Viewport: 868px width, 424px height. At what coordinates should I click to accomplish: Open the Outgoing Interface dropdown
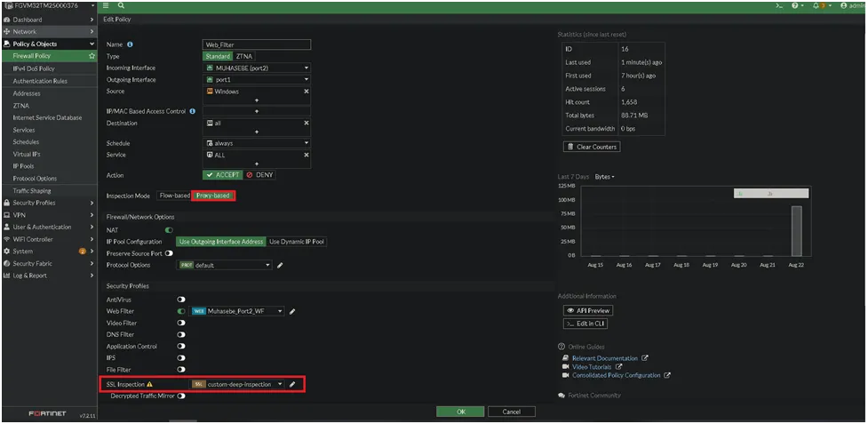[x=257, y=80]
